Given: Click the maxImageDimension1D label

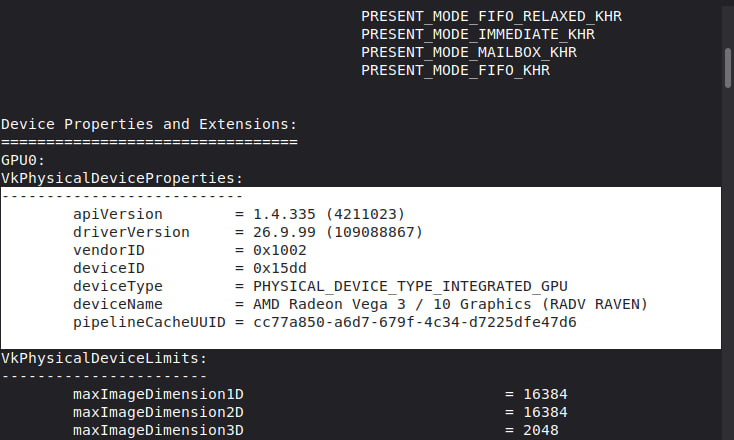Looking at the screenshot, I should pos(158,394).
